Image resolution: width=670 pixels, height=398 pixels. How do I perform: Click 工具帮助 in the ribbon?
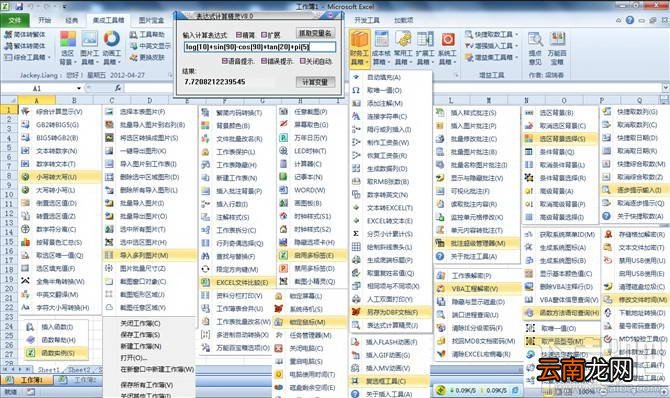click(x=147, y=34)
